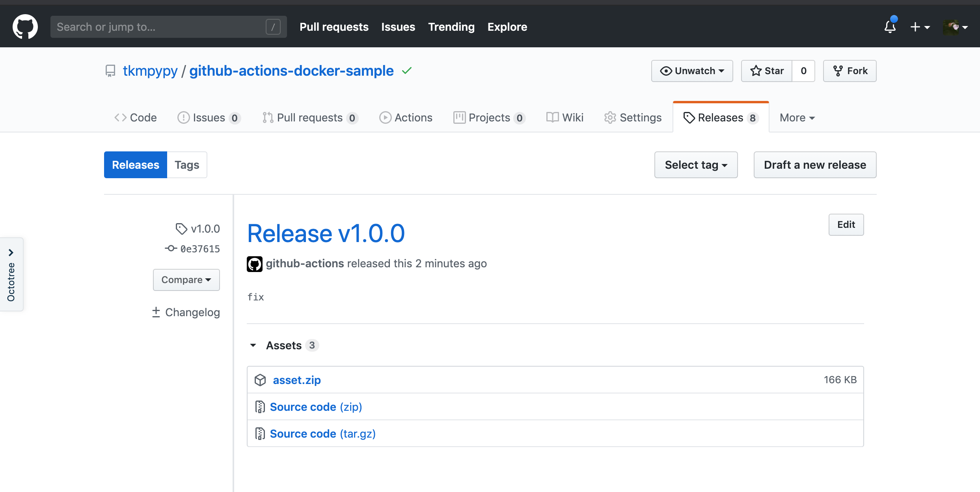Click Draft a new release
Viewport: 980px width, 492px height.
coord(815,165)
